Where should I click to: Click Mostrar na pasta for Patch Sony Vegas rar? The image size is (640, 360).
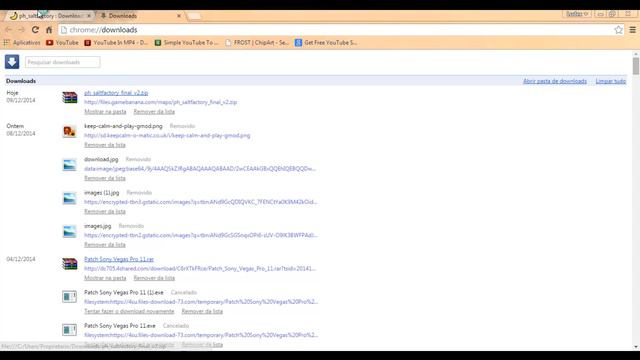point(105,278)
